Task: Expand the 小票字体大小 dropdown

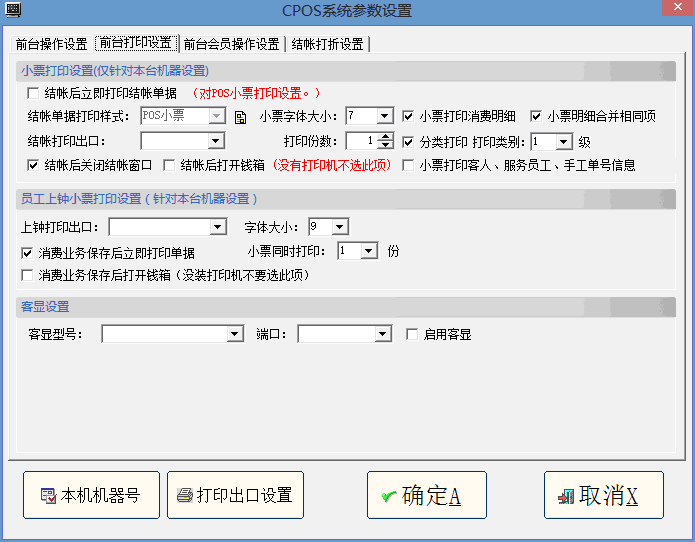Action: click(x=385, y=116)
